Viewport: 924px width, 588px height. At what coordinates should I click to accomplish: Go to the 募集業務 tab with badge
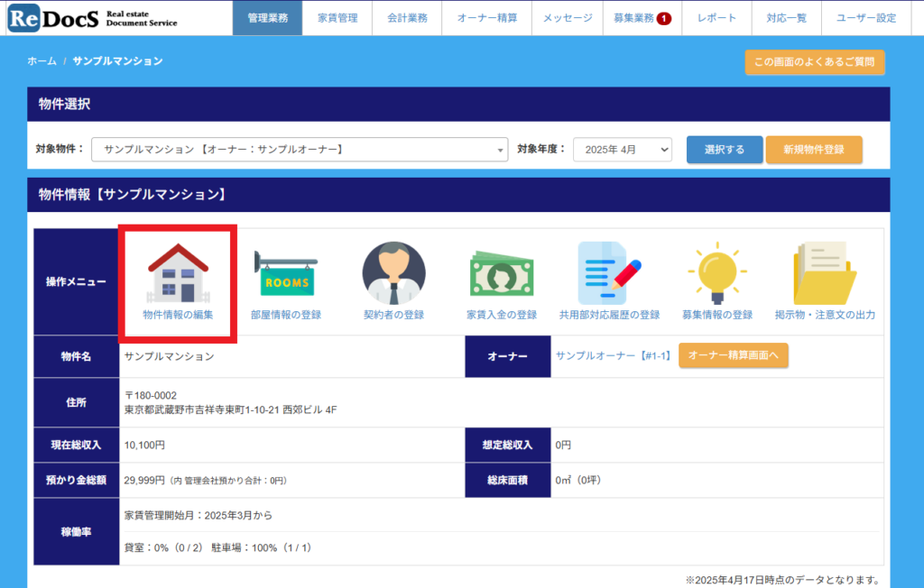pyautogui.click(x=642, y=18)
